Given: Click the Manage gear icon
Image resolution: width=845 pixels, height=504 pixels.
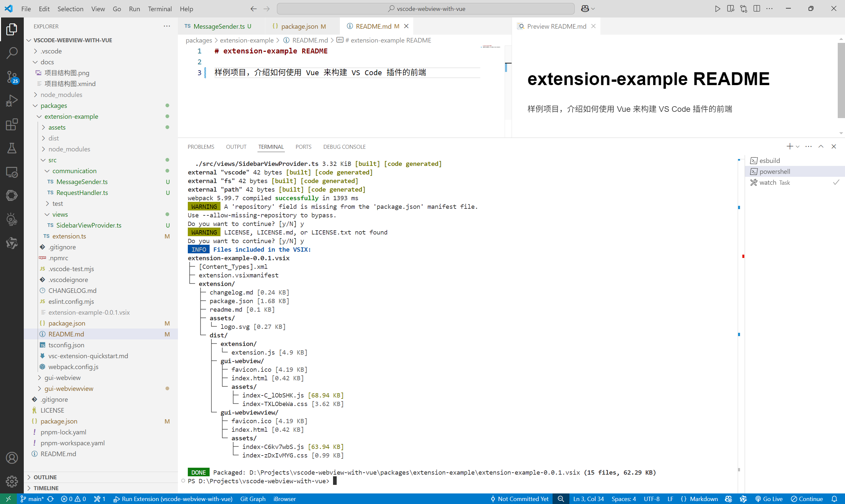Looking at the screenshot, I should [x=12, y=481].
